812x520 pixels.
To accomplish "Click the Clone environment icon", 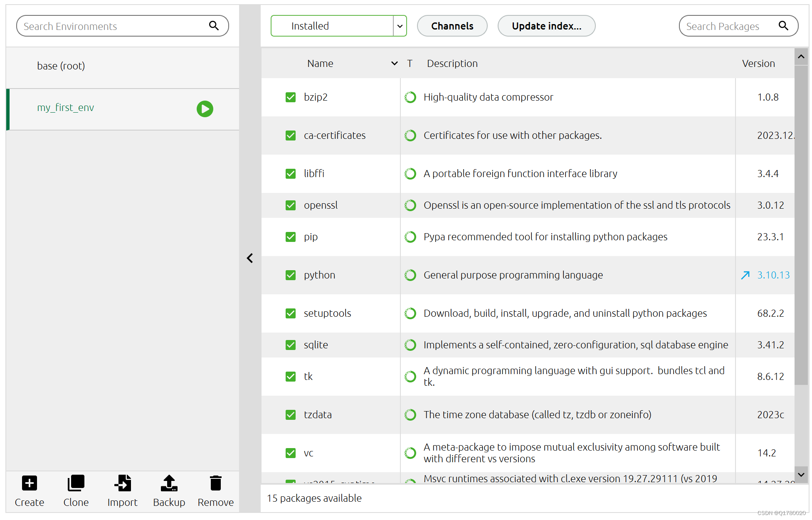I will [x=76, y=483].
